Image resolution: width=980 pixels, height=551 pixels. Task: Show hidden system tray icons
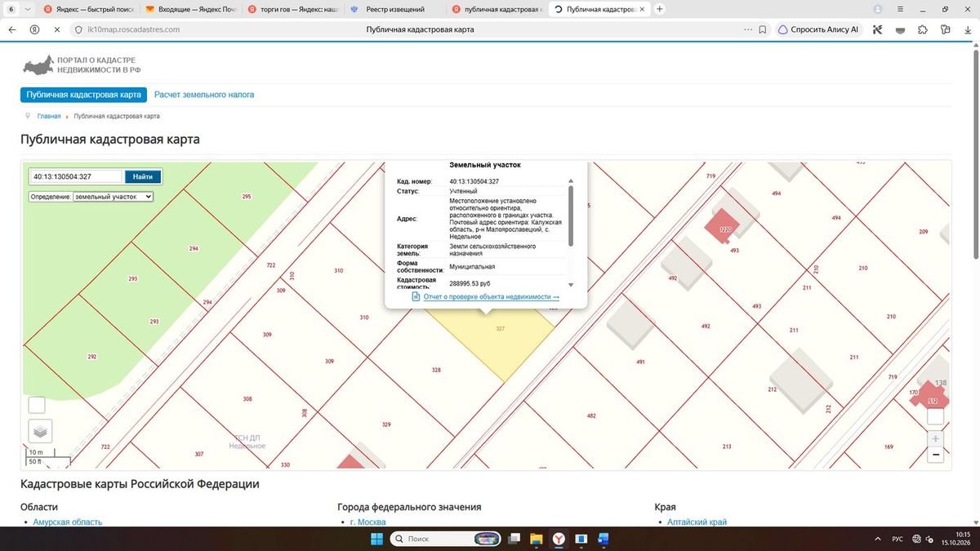click(x=877, y=539)
